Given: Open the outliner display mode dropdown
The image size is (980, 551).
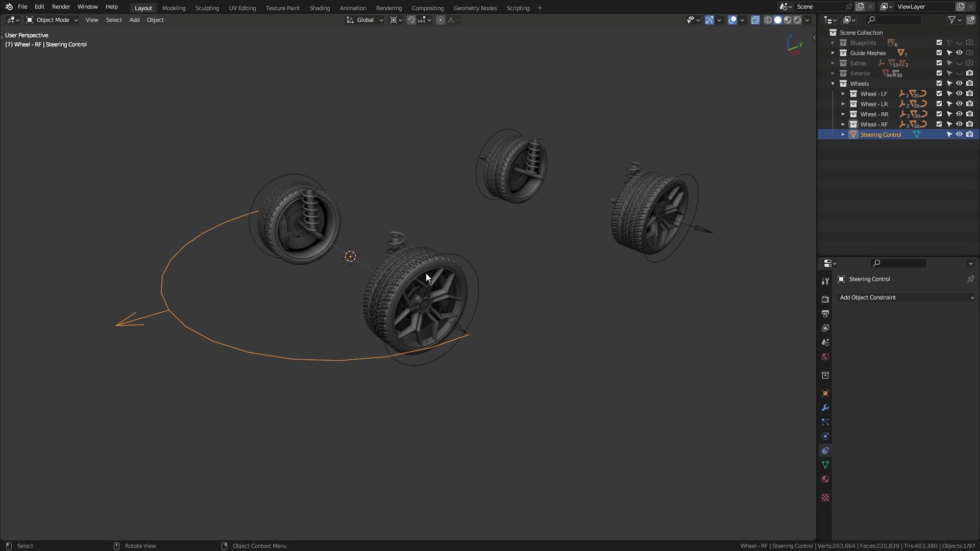Looking at the screenshot, I should point(849,20).
